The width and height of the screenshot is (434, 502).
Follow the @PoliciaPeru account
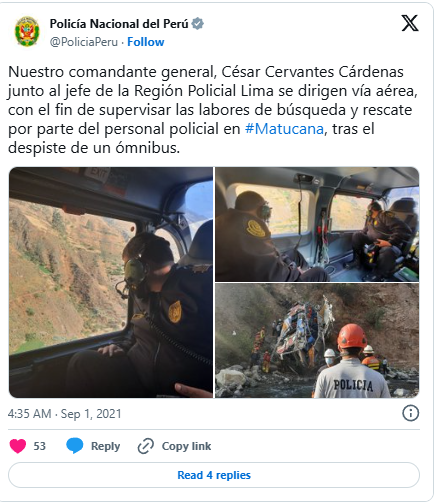[146, 42]
